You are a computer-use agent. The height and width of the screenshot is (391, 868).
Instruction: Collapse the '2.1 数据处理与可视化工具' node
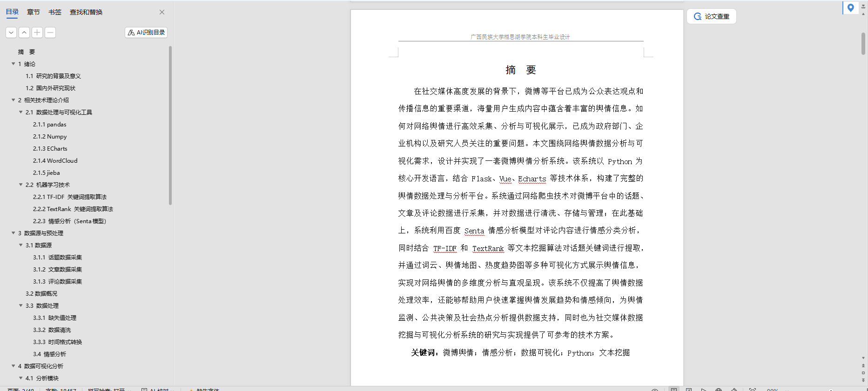[21, 112]
